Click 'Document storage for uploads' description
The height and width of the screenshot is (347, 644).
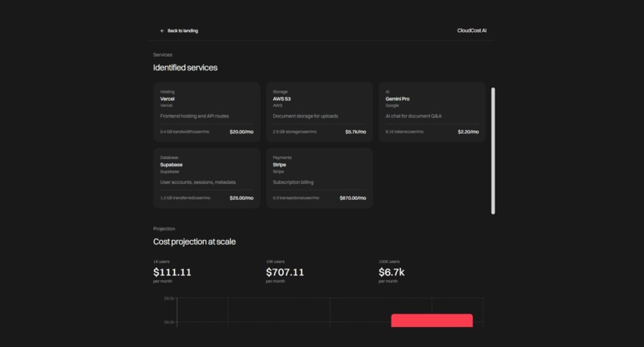click(x=305, y=117)
